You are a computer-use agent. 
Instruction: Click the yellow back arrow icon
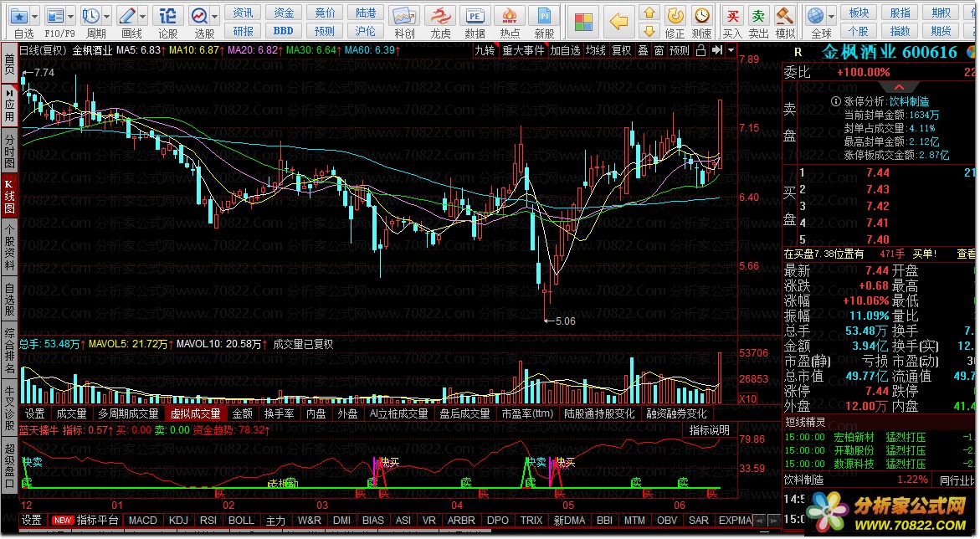[618, 22]
